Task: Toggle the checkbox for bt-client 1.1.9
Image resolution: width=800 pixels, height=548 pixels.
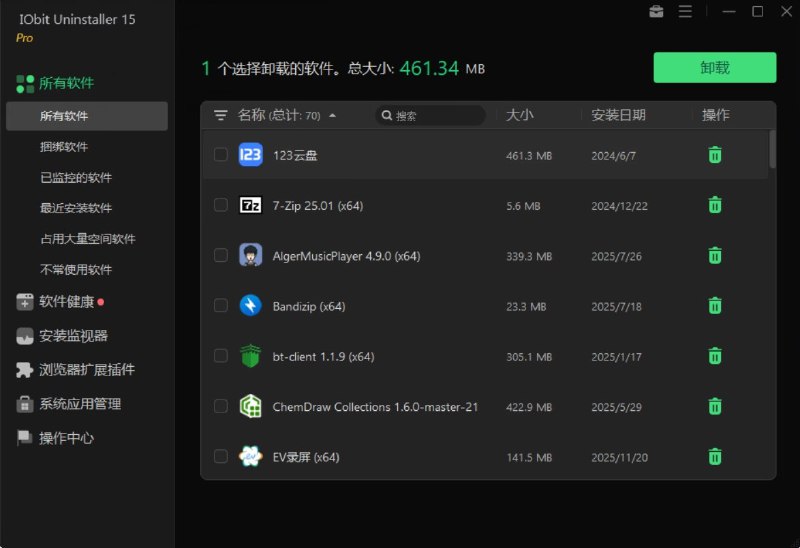Action: tap(221, 356)
